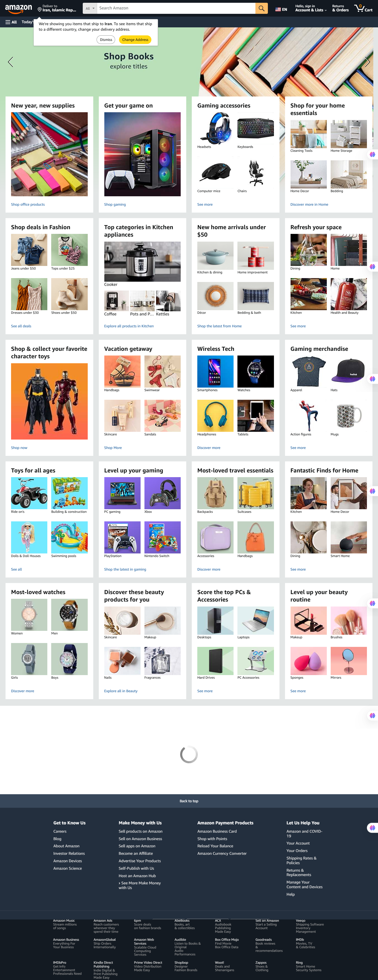Click the Amazon logo
The width and height of the screenshot is (378, 980).
pos(19,8)
